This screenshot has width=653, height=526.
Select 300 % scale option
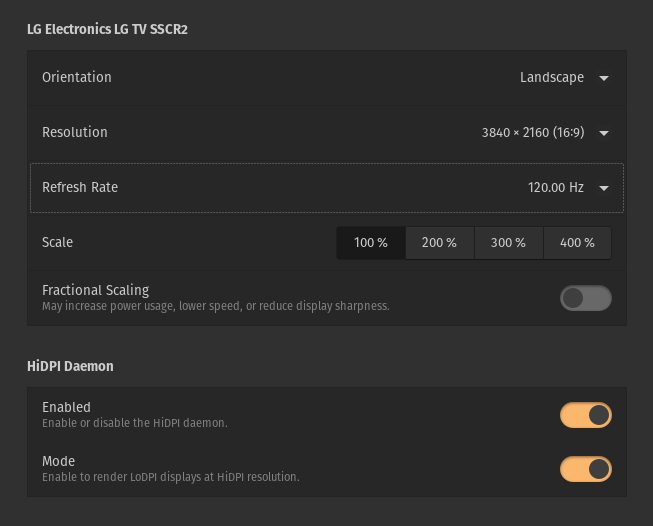tap(508, 243)
